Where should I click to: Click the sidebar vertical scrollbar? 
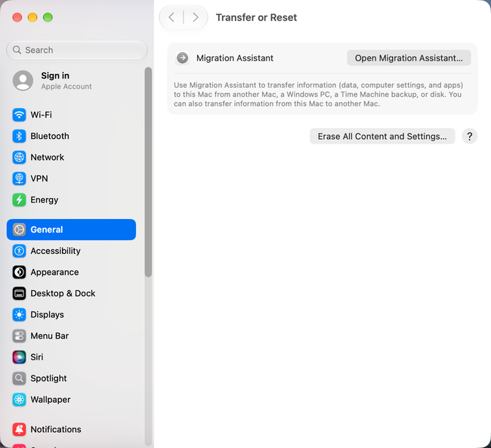point(148,171)
